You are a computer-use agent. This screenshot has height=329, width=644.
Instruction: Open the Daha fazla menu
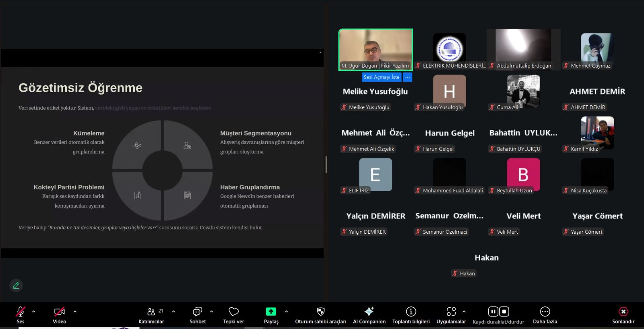[x=545, y=312]
